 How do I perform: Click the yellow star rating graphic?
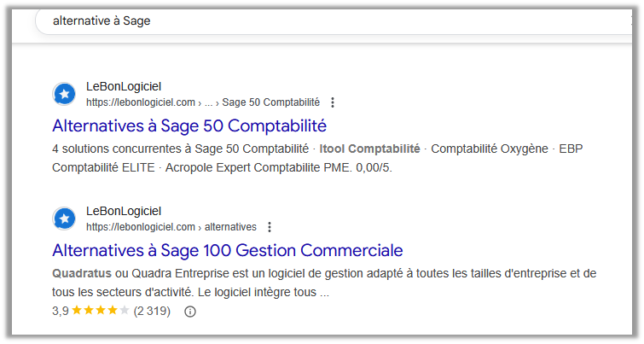[101, 311]
